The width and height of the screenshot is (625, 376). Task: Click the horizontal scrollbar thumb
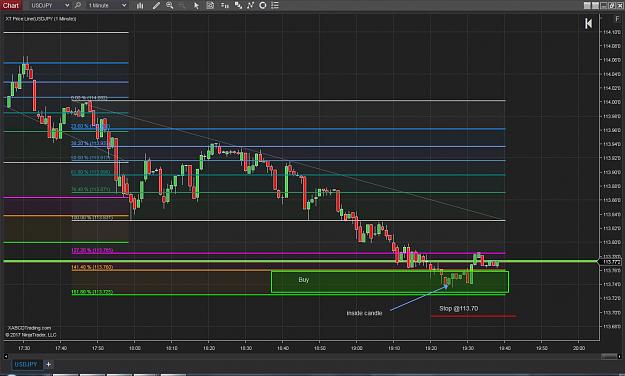click(609, 356)
